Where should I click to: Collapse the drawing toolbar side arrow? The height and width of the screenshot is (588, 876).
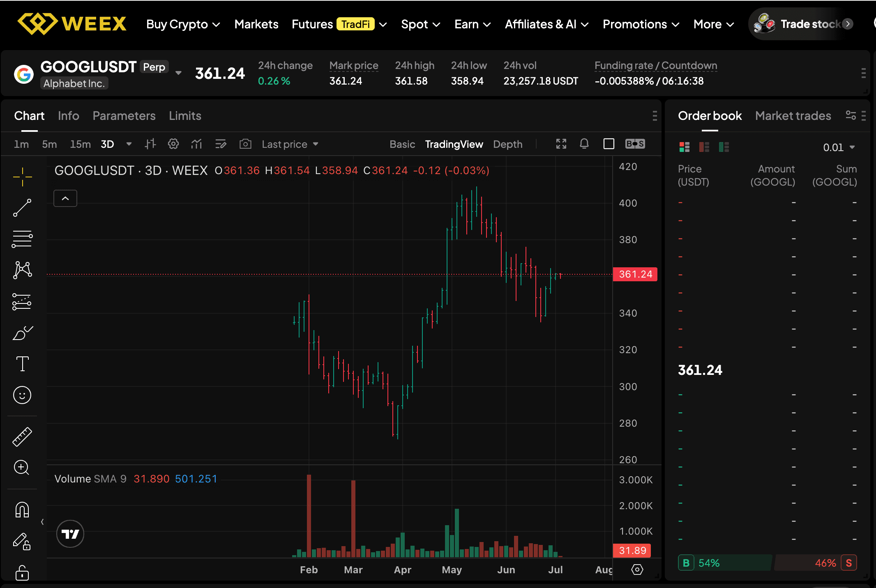coord(42,522)
